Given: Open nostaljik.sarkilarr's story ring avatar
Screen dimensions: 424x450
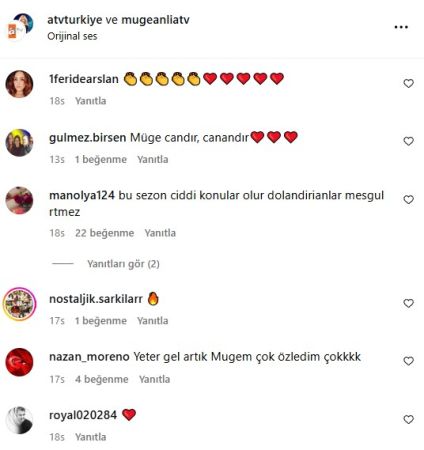Looking at the screenshot, I should (19, 304).
